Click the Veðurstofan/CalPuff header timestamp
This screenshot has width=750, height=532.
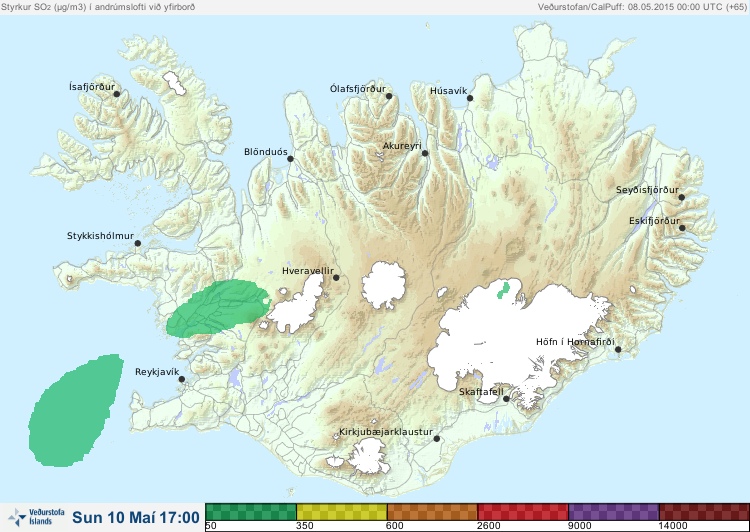tap(641, 7)
